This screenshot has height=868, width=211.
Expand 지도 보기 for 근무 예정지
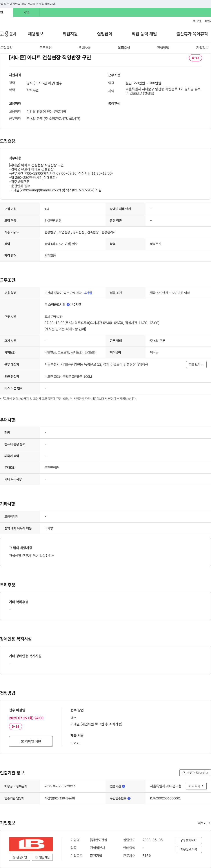[x=196, y=365]
